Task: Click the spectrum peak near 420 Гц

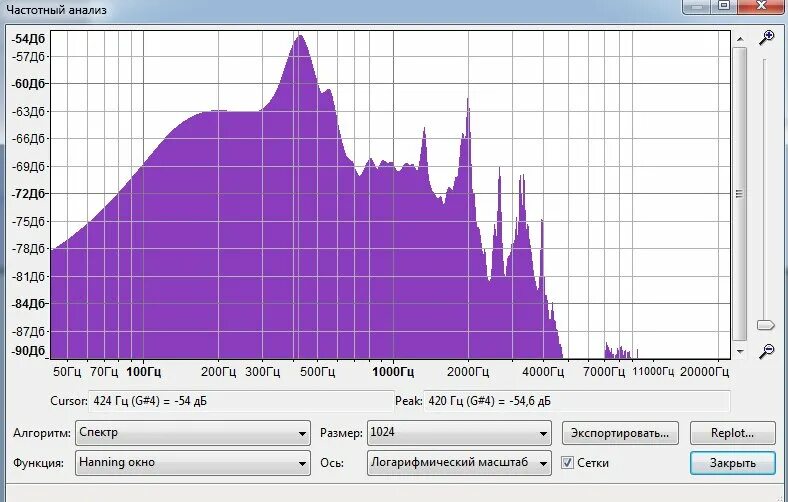Action: pos(300,36)
